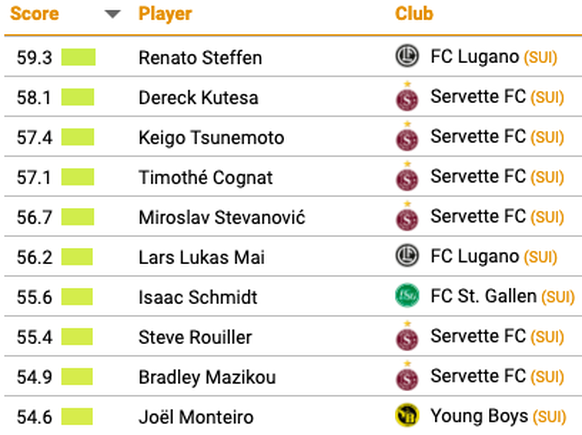This screenshot has height=435, width=582.
Task: Click Servette crest in Keigo Tsunemoto row
Action: tap(407, 137)
